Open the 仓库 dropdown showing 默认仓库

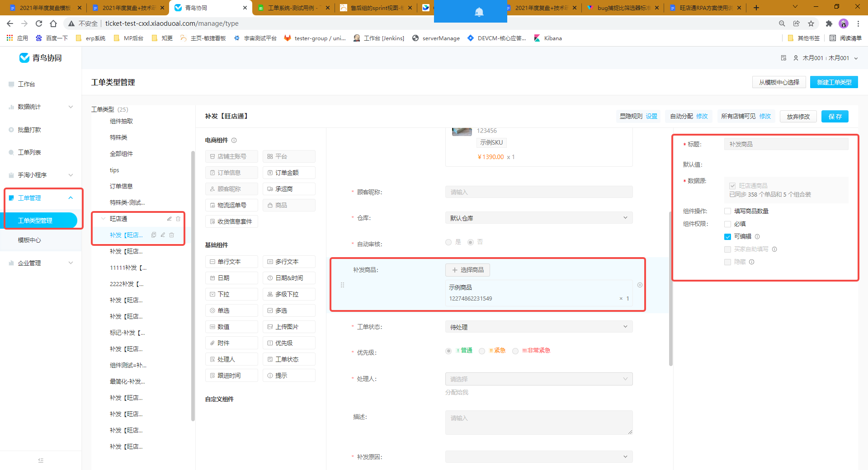(539, 218)
